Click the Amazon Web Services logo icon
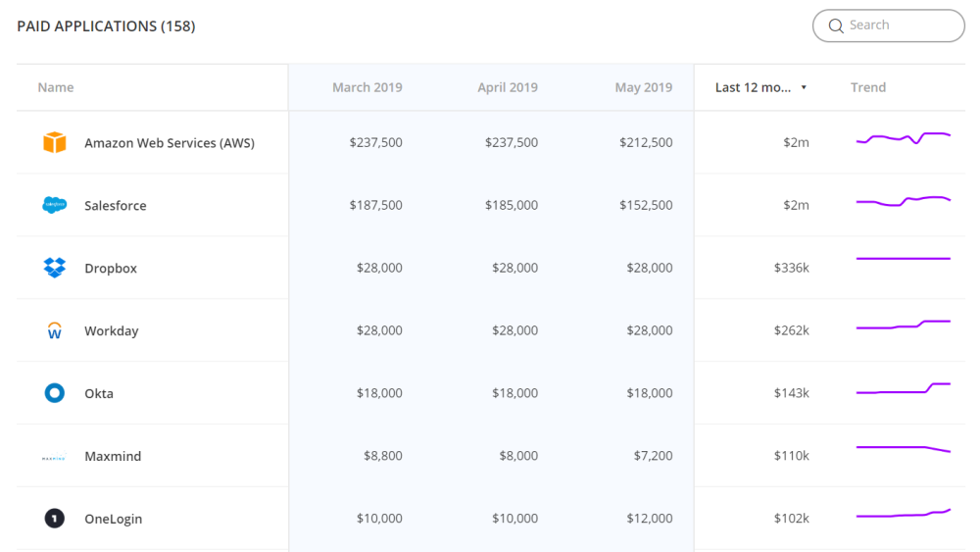This screenshot has width=980, height=552. [55, 143]
